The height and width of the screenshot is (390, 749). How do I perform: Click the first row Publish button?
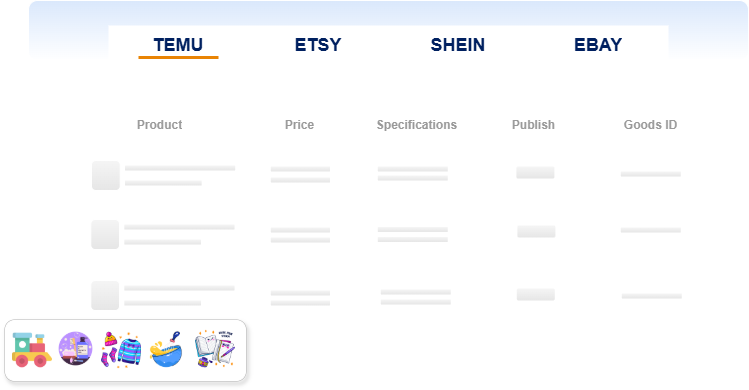[535, 173]
